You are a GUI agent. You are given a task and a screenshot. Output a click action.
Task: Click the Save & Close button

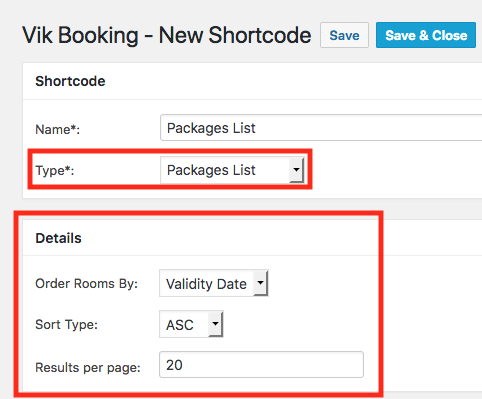tap(426, 35)
